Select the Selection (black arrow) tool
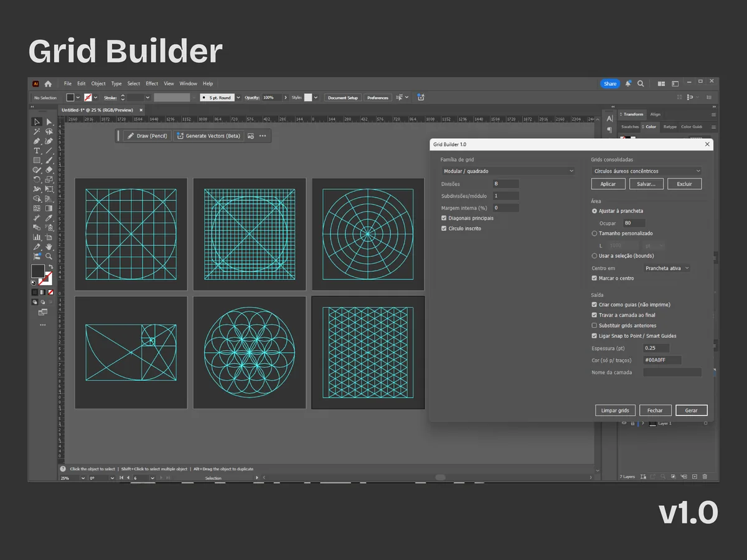 tap(37, 122)
